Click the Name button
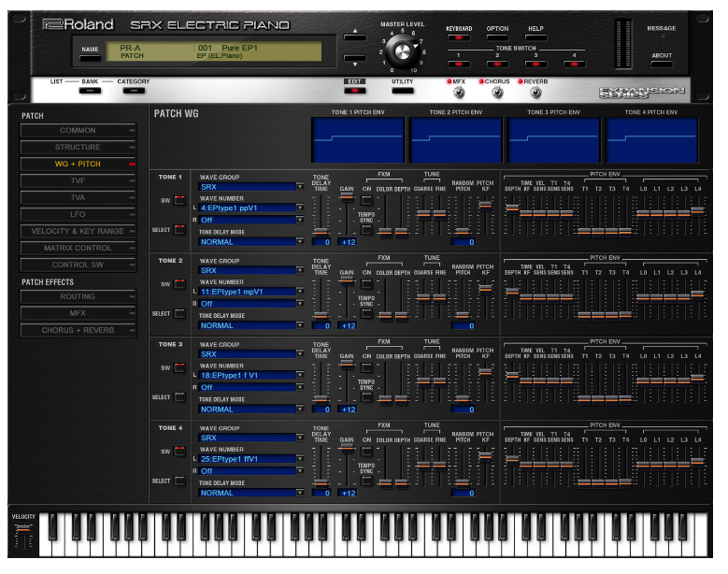Viewport: 728px width, 574px height. (x=90, y=58)
